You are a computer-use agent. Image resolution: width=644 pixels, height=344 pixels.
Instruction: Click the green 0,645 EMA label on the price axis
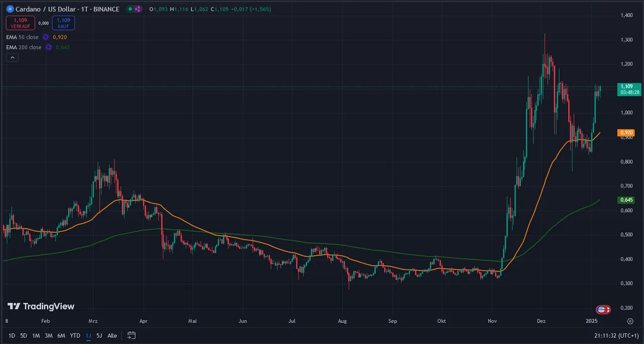[626, 200]
